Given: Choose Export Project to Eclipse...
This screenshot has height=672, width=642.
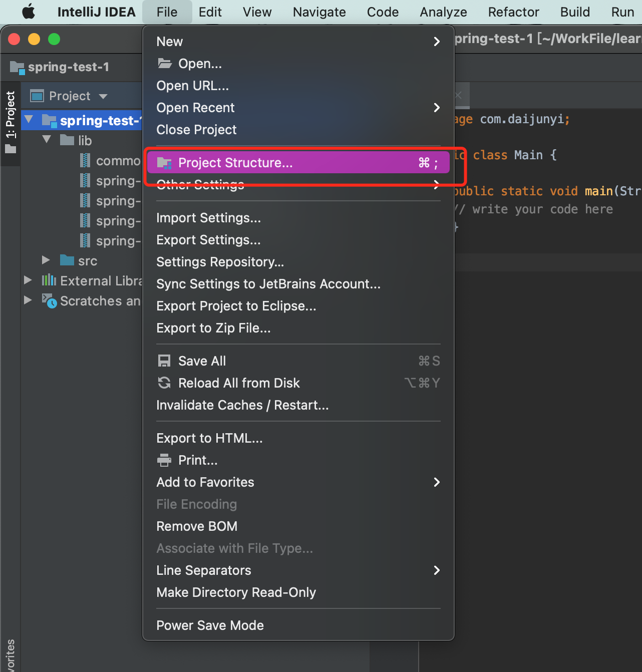Looking at the screenshot, I should (298, 306).
